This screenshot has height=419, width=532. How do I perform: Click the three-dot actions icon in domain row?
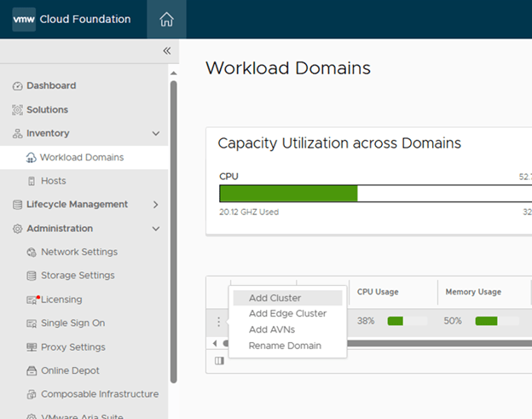tap(218, 322)
